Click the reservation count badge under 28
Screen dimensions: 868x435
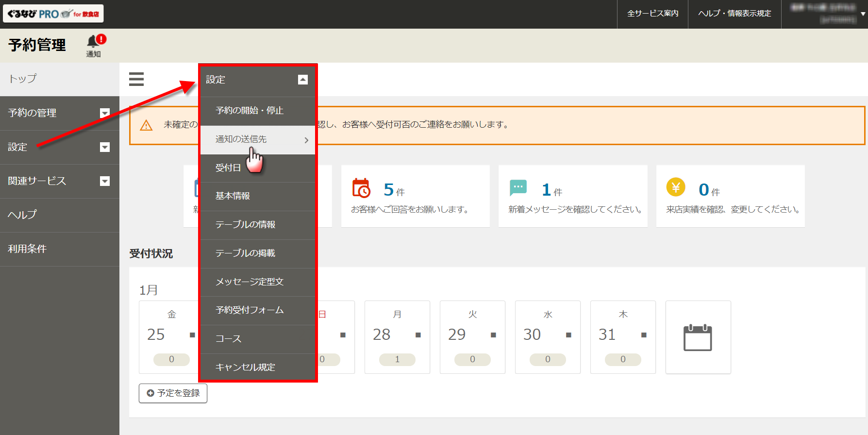click(x=397, y=360)
